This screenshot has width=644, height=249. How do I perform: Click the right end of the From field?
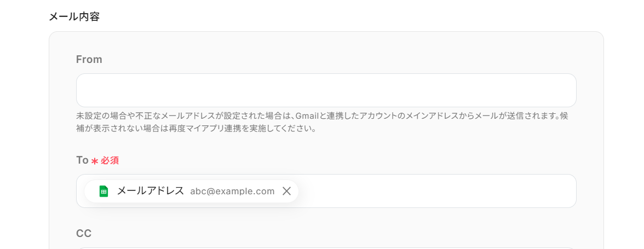[564, 90]
